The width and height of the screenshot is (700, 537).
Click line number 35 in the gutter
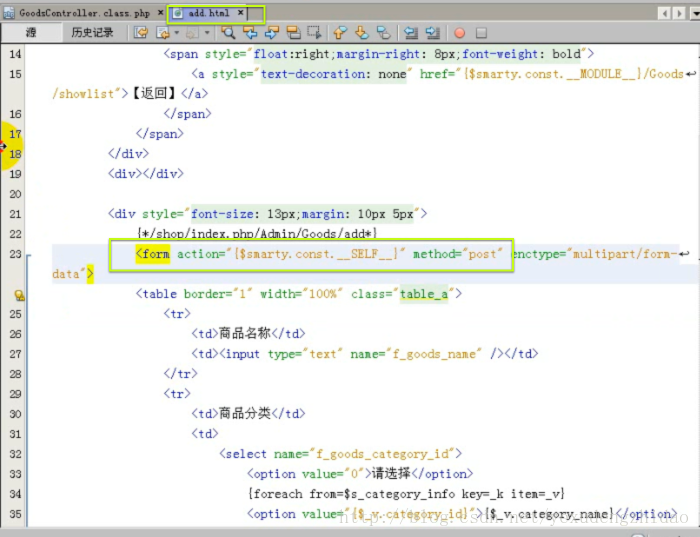click(x=15, y=514)
